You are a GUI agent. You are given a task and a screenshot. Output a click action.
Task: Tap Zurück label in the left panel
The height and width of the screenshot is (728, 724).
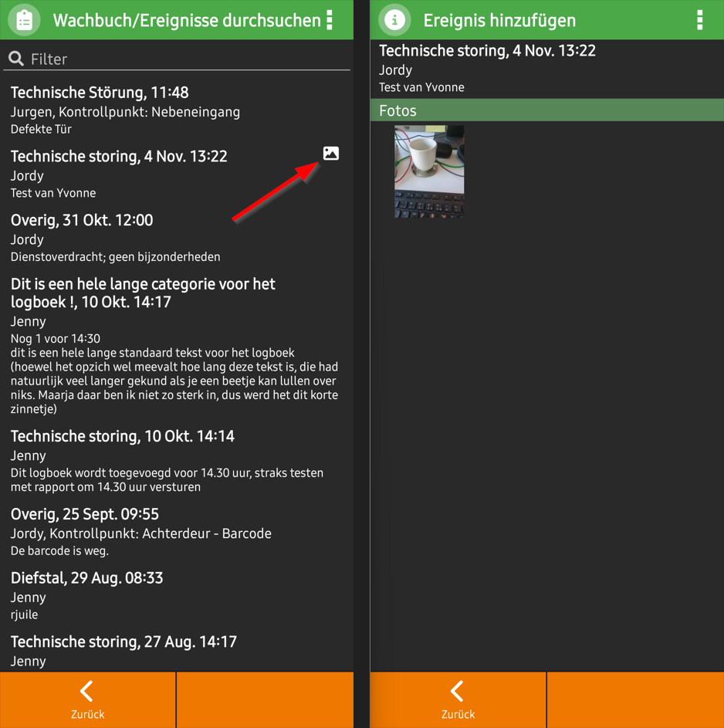(87, 714)
